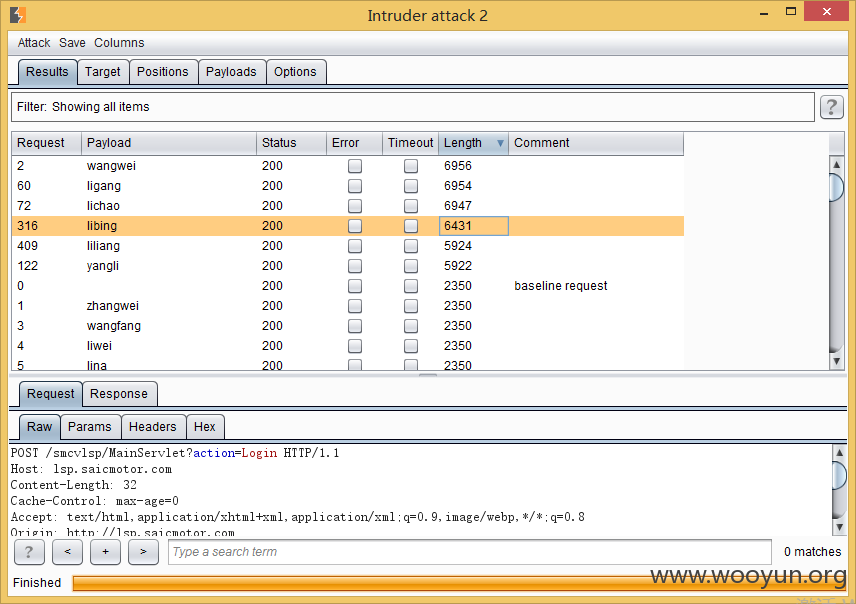Select the wangwei payload row

coord(347,166)
